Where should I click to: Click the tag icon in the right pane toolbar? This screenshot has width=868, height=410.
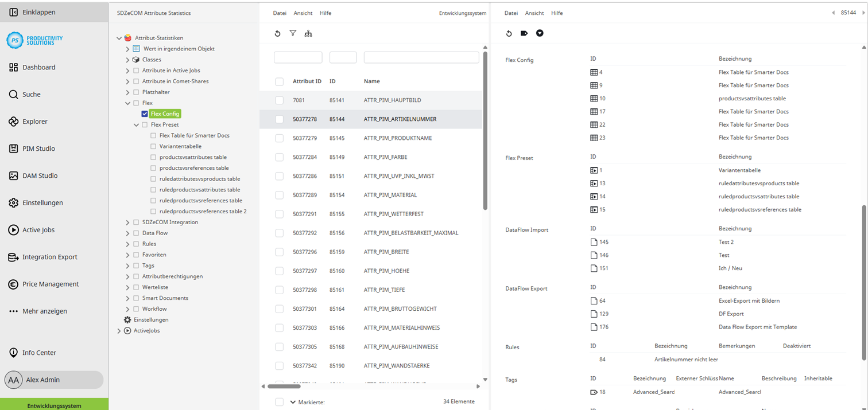point(524,33)
